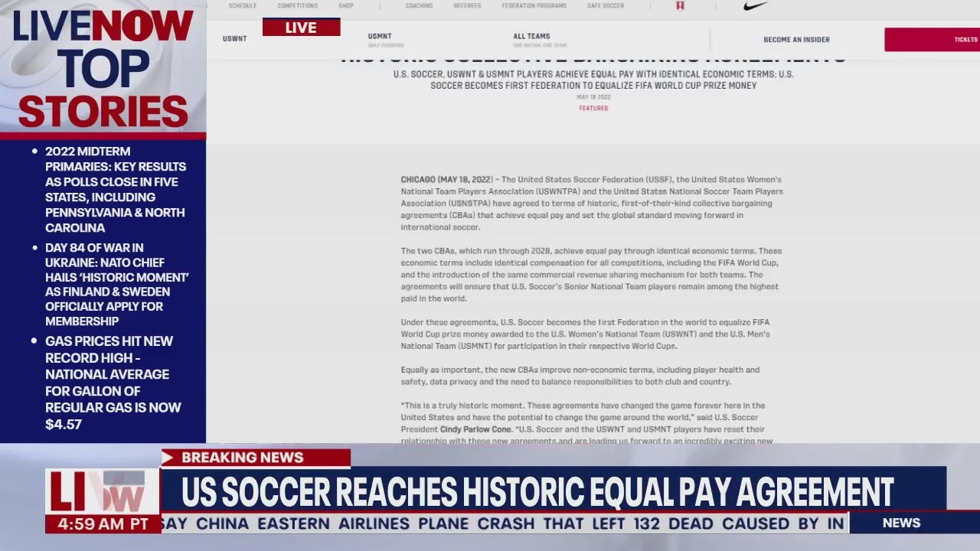Screen dimensions: 980x551
Task: Open the Coaching page
Action: 420,6
